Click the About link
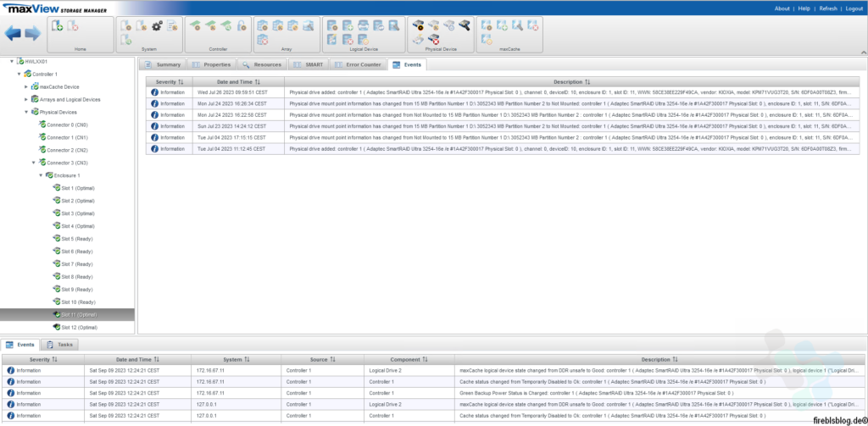Image resolution: width=868 pixels, height=426 pixels. coord(782,8)
